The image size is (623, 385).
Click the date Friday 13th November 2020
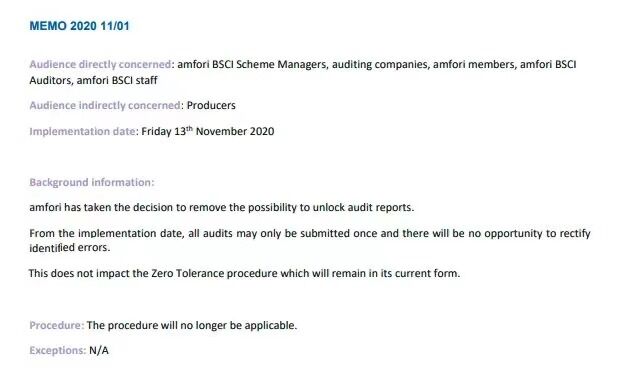click(208, 131)
